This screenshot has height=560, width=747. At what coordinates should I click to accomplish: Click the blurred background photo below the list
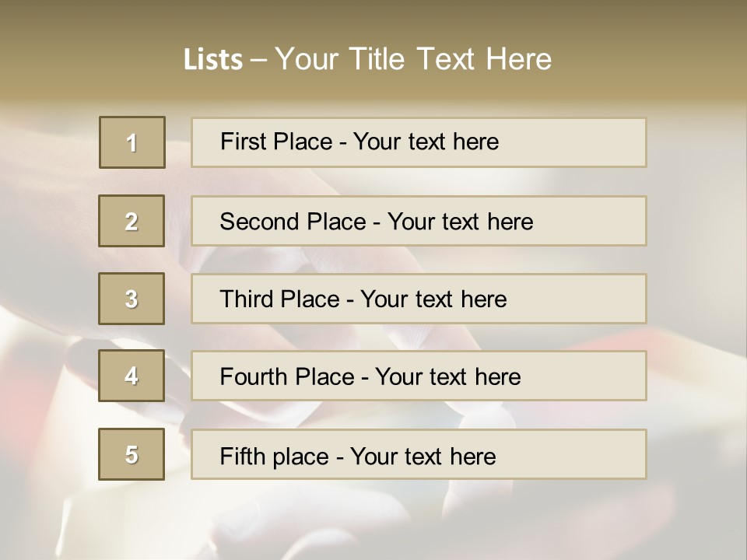[x=373, y=521]
